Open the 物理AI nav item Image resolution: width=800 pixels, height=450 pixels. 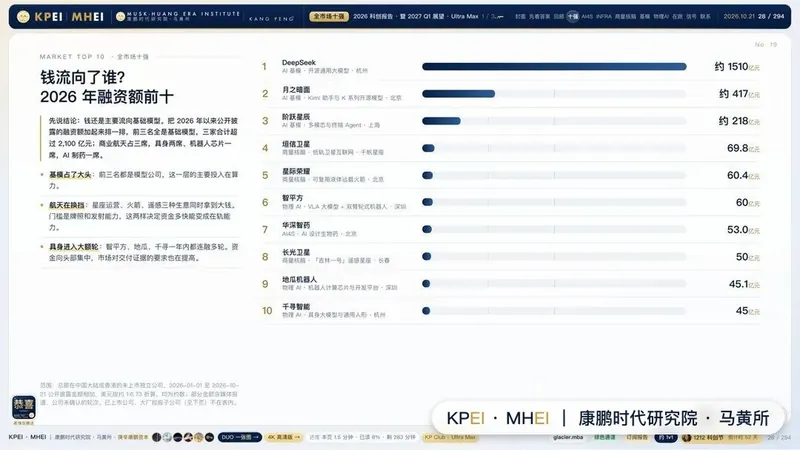[661, 16]
